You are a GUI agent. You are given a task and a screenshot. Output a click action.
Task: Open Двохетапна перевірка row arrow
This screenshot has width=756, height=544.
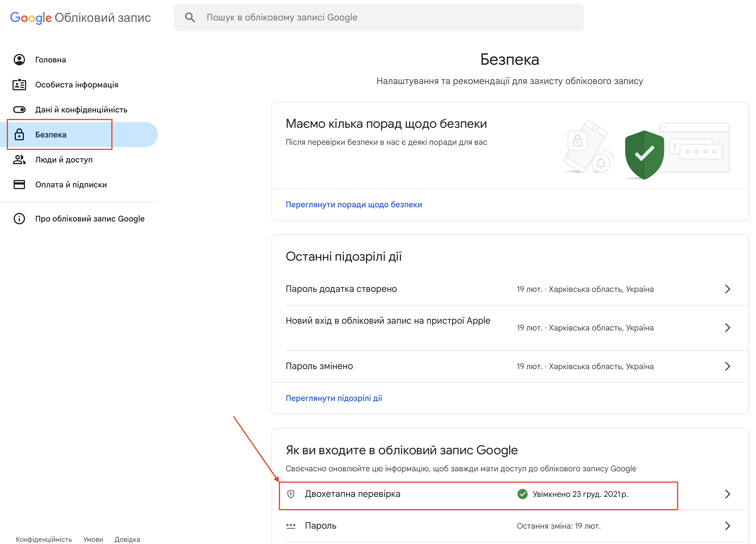tap(727, 494)
